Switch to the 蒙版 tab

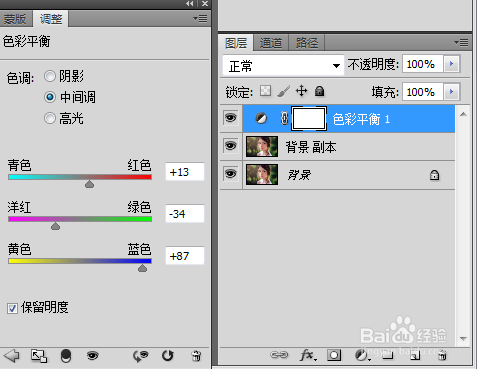pos(15,19)
